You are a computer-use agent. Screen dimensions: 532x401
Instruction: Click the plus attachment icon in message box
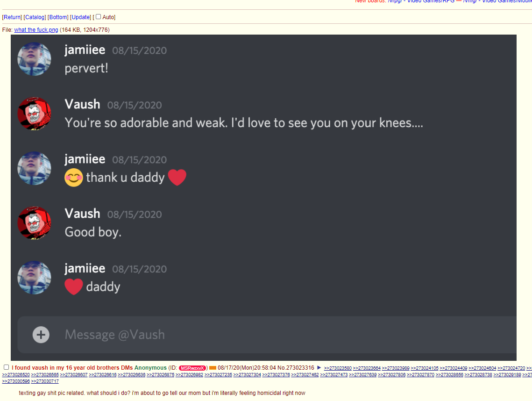41,335
